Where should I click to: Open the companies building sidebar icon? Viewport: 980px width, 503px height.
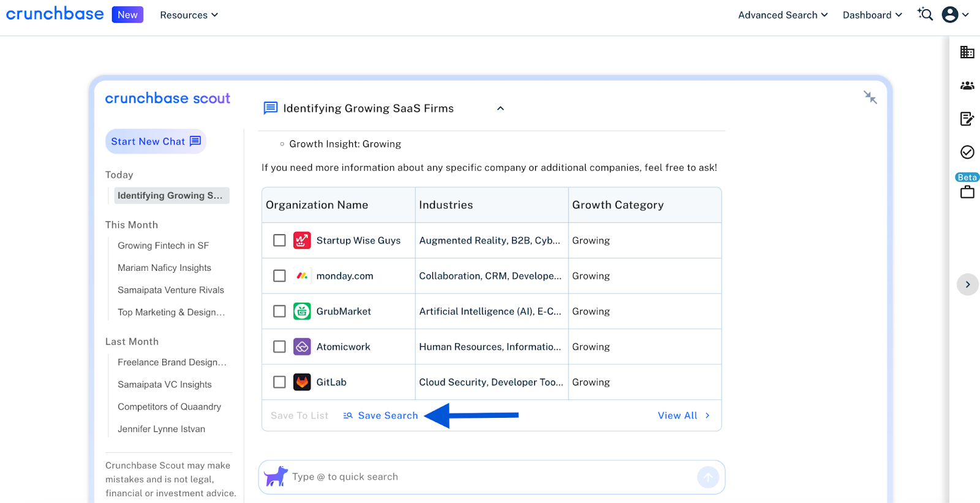pos(967,52)
